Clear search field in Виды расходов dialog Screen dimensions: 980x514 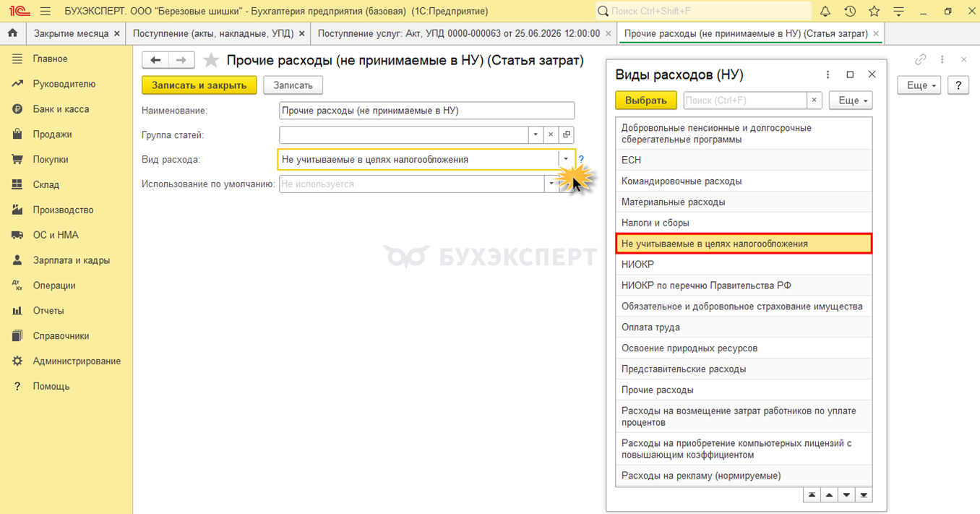coord(814,100)
